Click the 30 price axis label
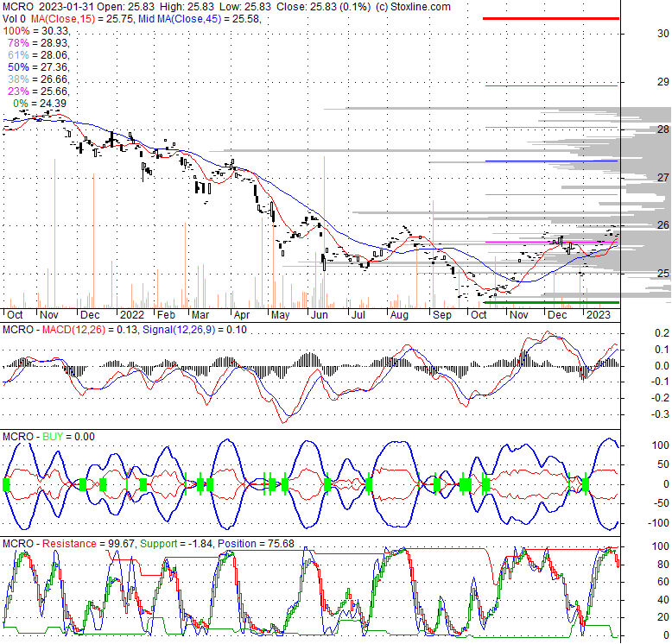Screen dimensions: 672x644 click(x=663, y=34)
